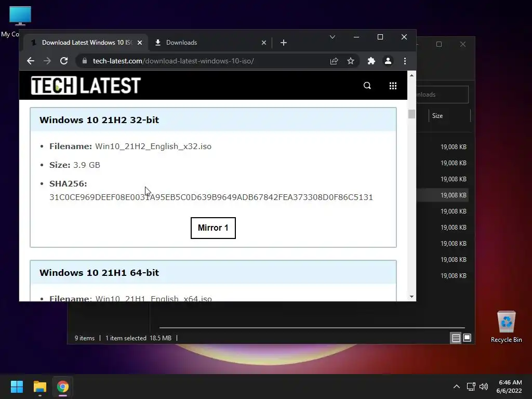
Task: Close the File Explorer window
Action: click(463, 45)
